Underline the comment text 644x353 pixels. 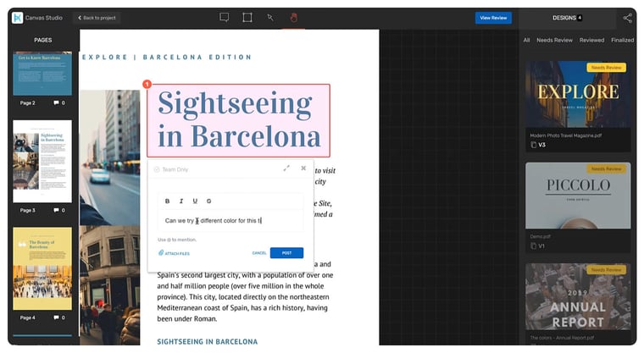pyautogui.click(x=195, y=201)
